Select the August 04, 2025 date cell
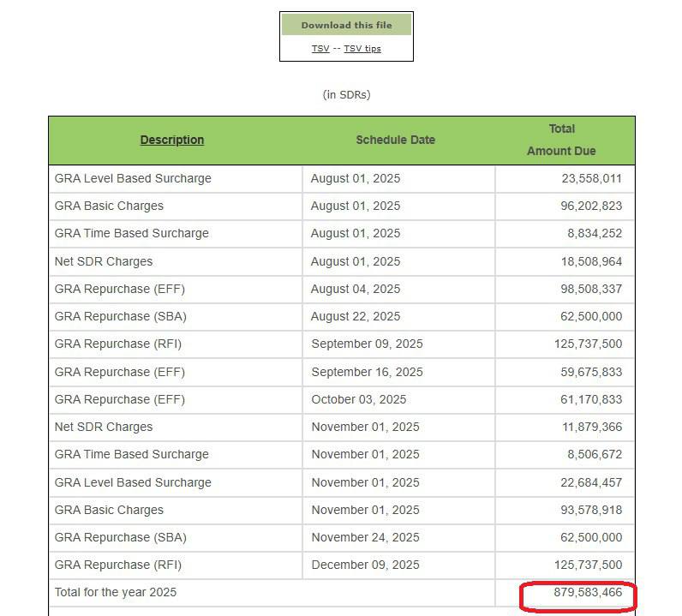Viewport: 682px width, 616px height. [356, 289]
